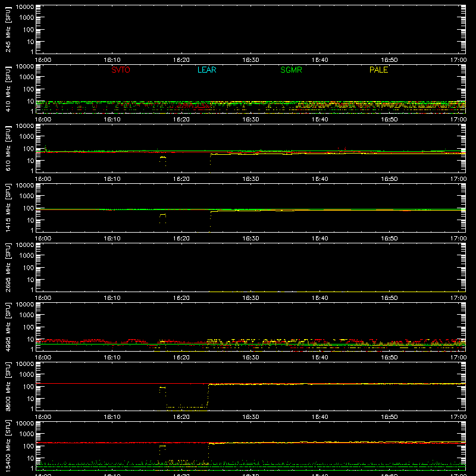The height and width of the screenshot is (476, 476).
Task: Click the cyan LEAR station legend label
Action: pos(206,70)
